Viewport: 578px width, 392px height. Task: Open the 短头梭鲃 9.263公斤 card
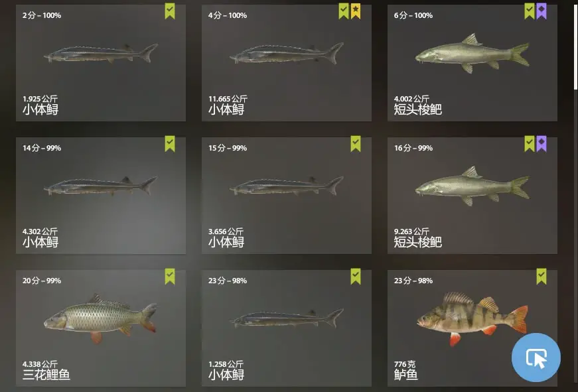pos(472,196)
